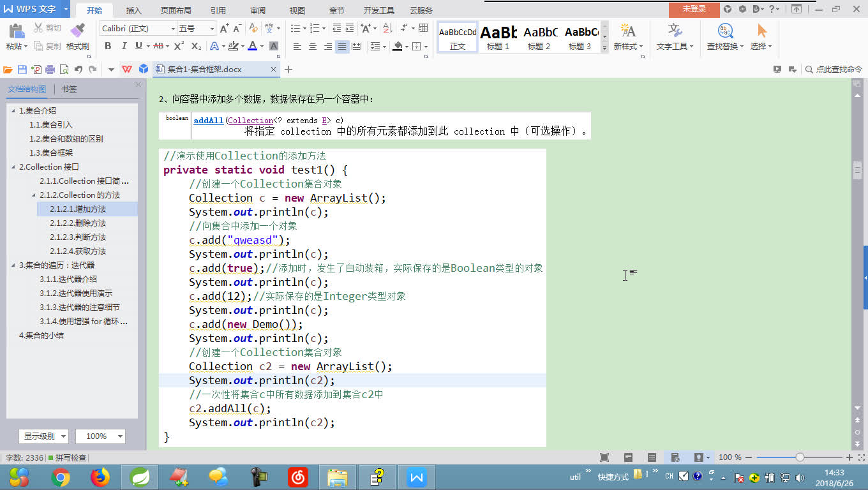The image size is (868, 490).
Task: Switch to outline view icon in status bar
Action: (652, 457)
